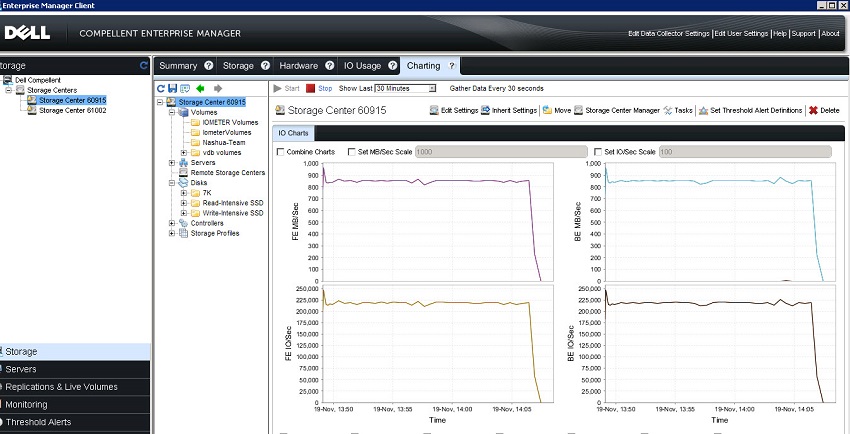The image size is (850, 434).
Task: Collapse the Volumes tree node
Action: [x=172, y=112]
